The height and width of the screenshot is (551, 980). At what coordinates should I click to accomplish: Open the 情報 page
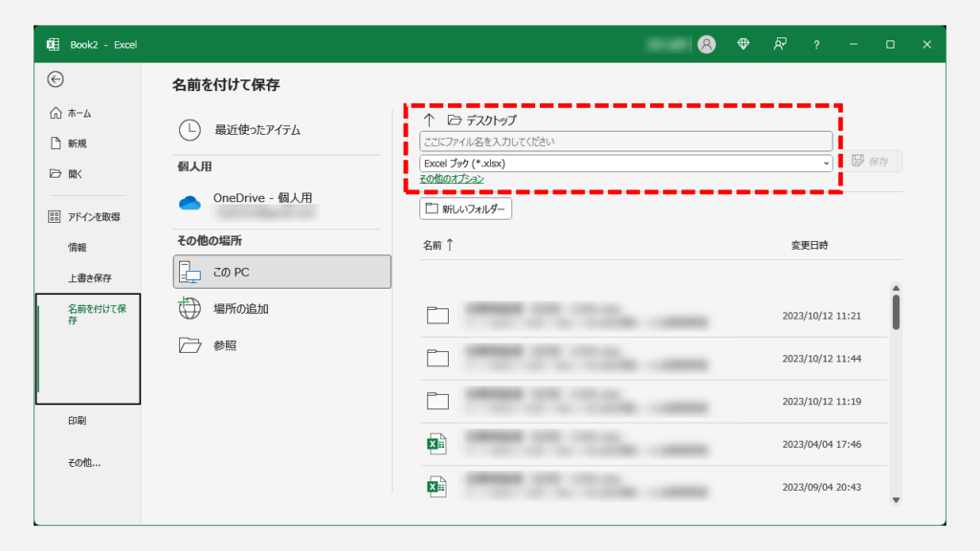point(77,248)
